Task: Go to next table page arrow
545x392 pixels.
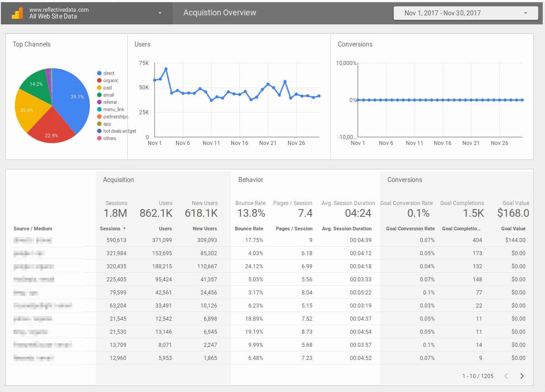Action: coord(522,376)
